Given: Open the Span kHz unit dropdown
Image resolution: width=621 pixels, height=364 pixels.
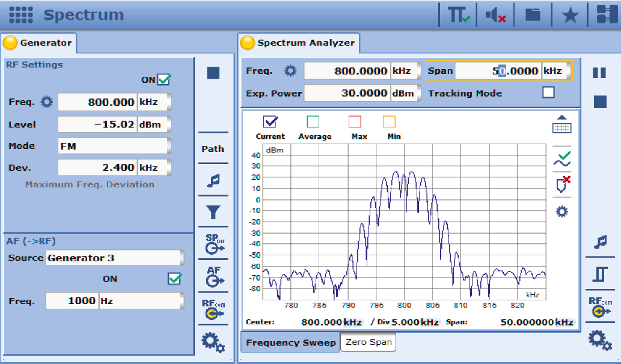Looking at the screenshot, I should point(556,71).
